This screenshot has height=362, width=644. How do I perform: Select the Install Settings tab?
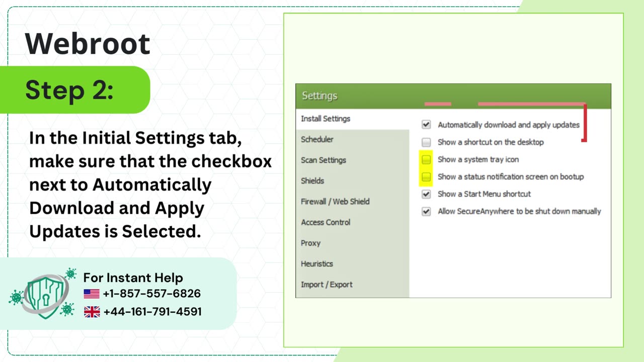[x=352, y=119]
